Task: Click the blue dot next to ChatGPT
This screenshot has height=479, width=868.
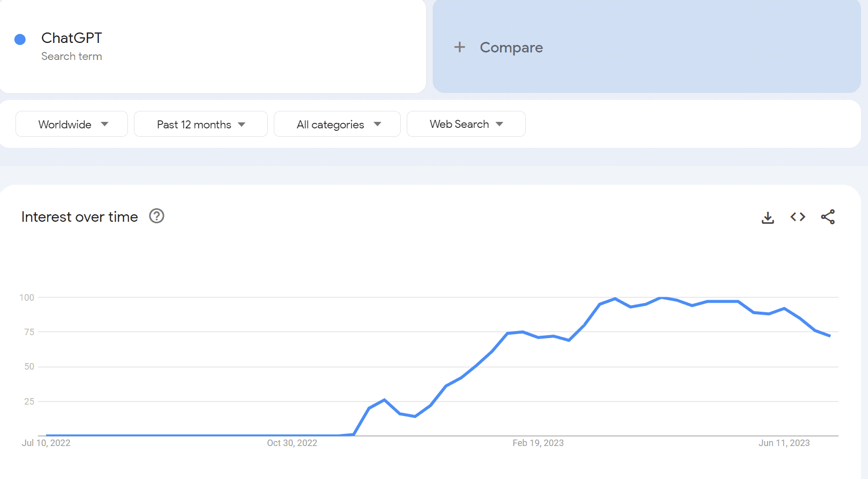Action: (x=20, y=39)
